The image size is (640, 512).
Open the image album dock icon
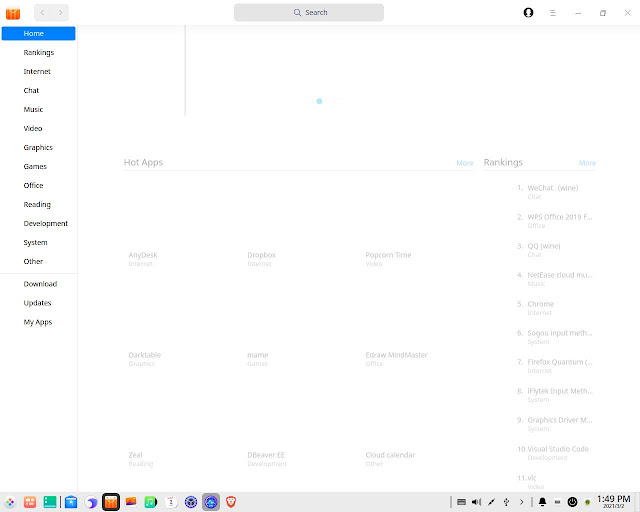click(131, 502)
